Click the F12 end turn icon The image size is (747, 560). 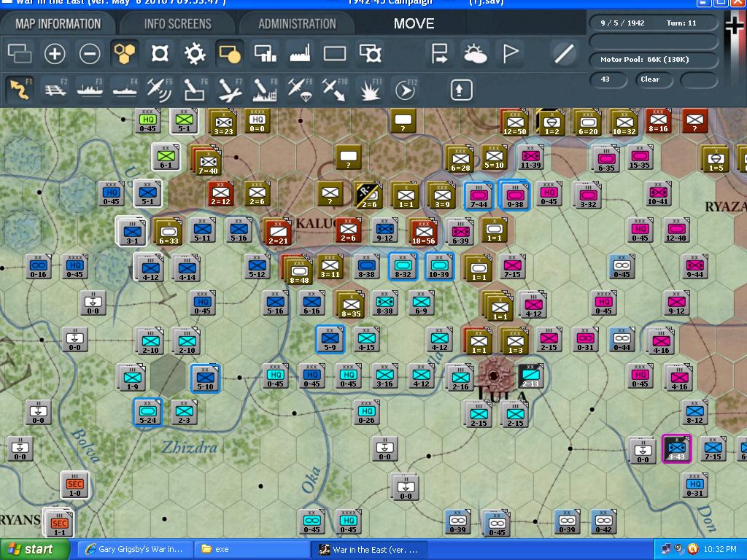click(x=405, y=90)
